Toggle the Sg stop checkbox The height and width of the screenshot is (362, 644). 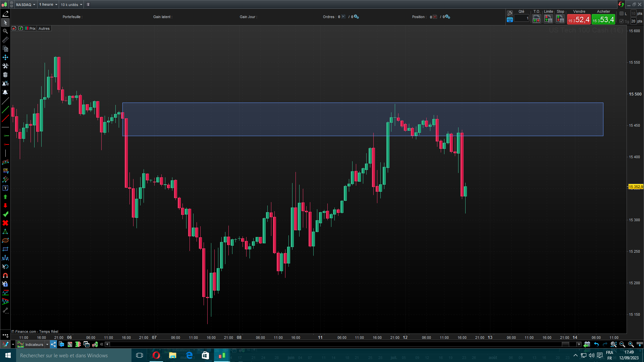622,21
